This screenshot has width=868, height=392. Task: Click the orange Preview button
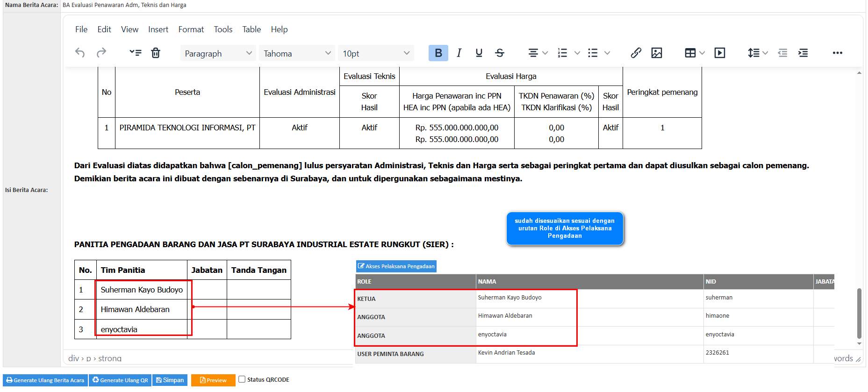213,380
